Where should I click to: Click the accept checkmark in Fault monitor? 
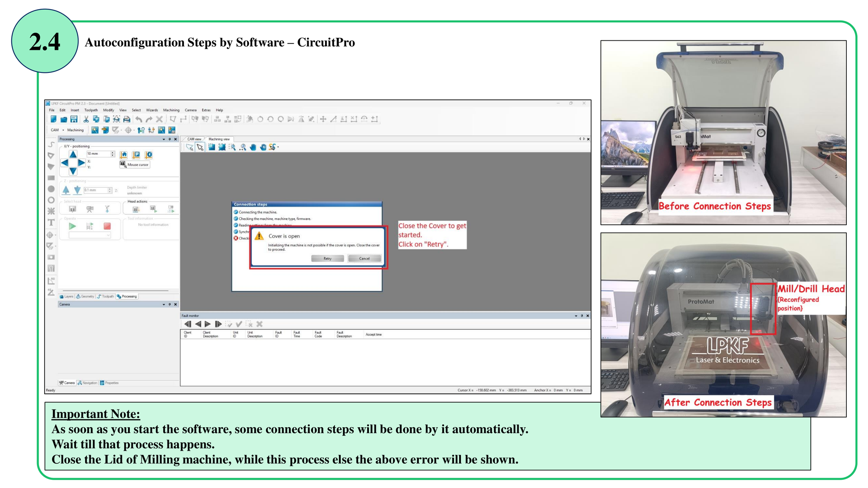click(x=239, y=324)
